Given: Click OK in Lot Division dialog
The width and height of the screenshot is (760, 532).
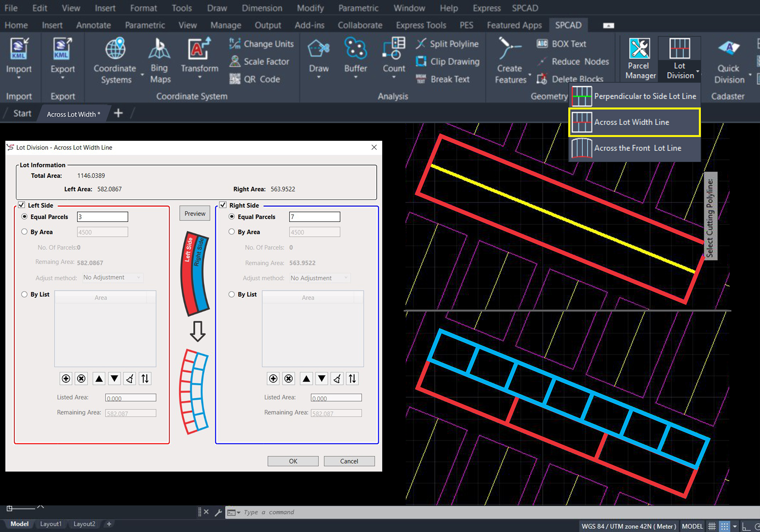Looking at the screenshot, I should (293, 461).
